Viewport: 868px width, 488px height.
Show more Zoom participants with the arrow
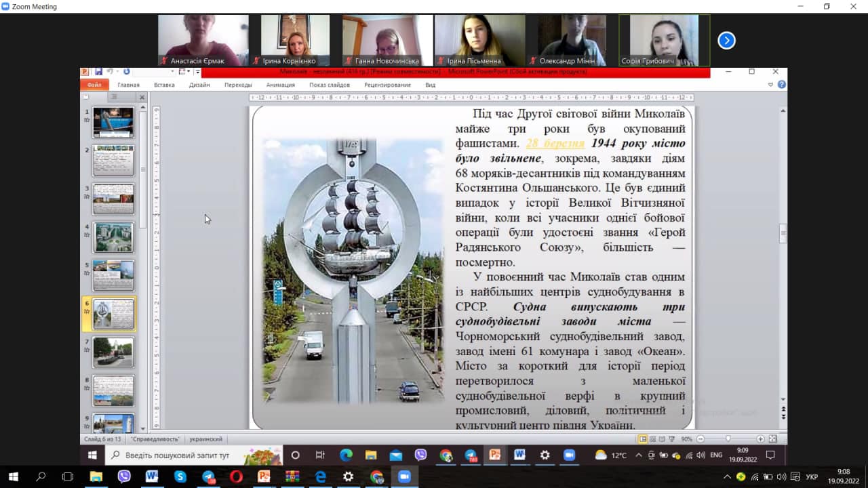click(726, 41)
